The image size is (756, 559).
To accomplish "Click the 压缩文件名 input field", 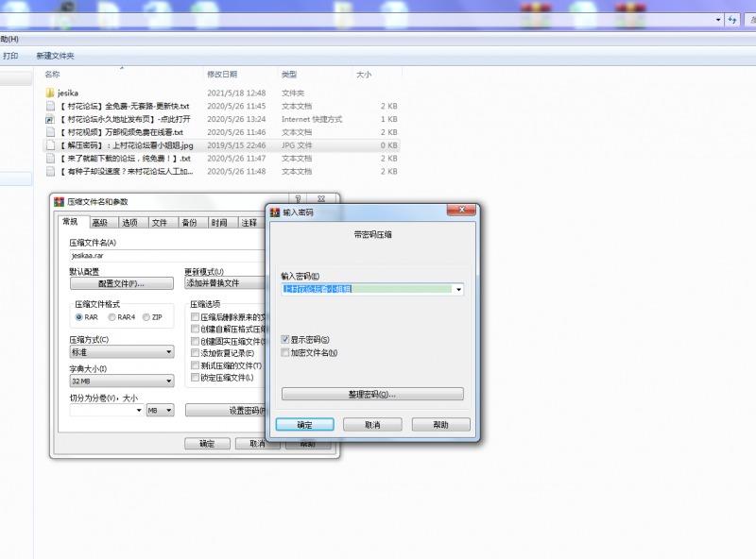I will point(161,255).
